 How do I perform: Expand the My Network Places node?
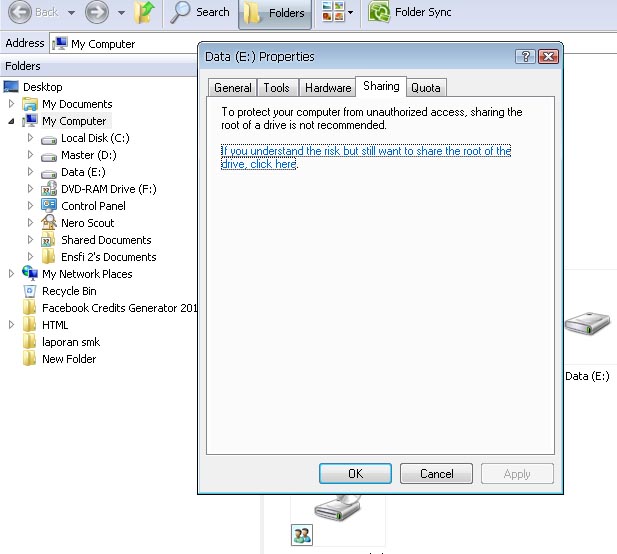11,273
